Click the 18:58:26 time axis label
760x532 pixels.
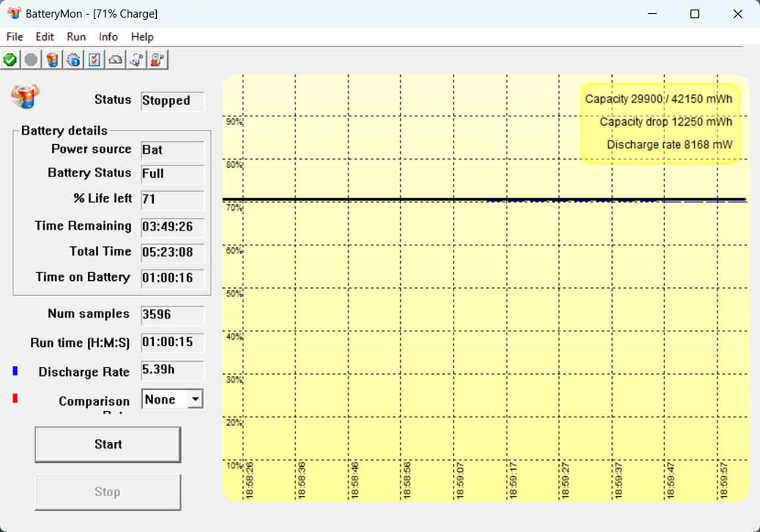point(249,480)
